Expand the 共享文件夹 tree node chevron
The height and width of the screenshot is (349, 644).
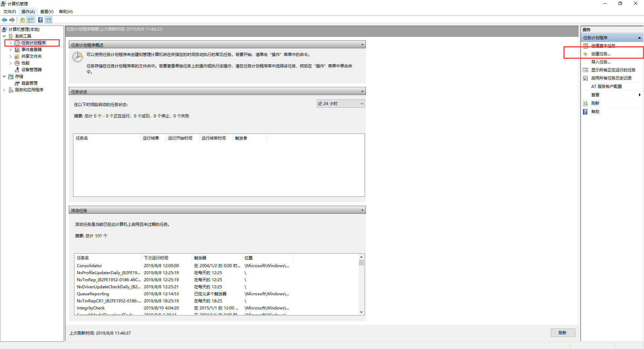pyautogui.click(x=11, y=56)
